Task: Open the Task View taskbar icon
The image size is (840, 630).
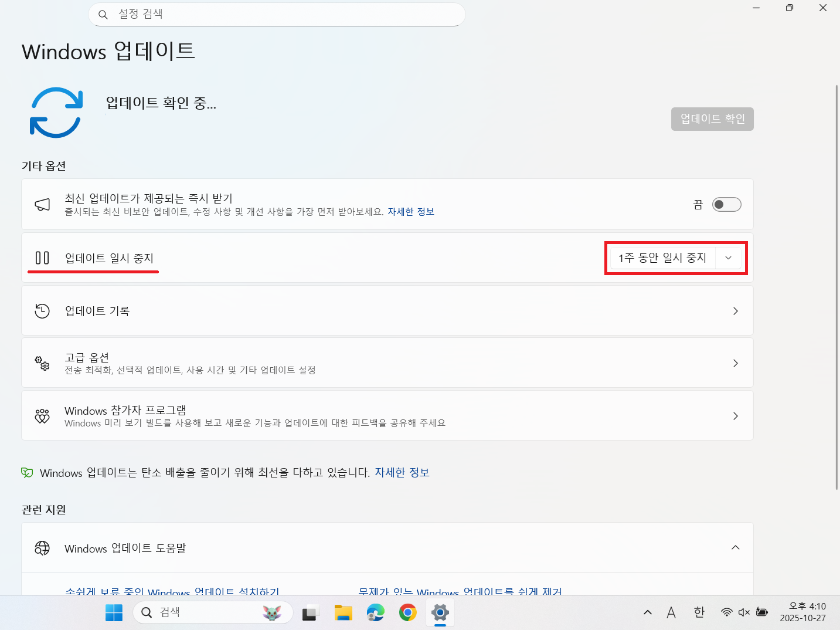Action: tap(310, 613)
